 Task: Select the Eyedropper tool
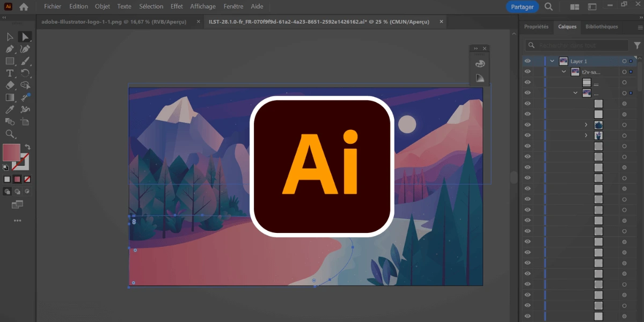[x=10, y=109]
